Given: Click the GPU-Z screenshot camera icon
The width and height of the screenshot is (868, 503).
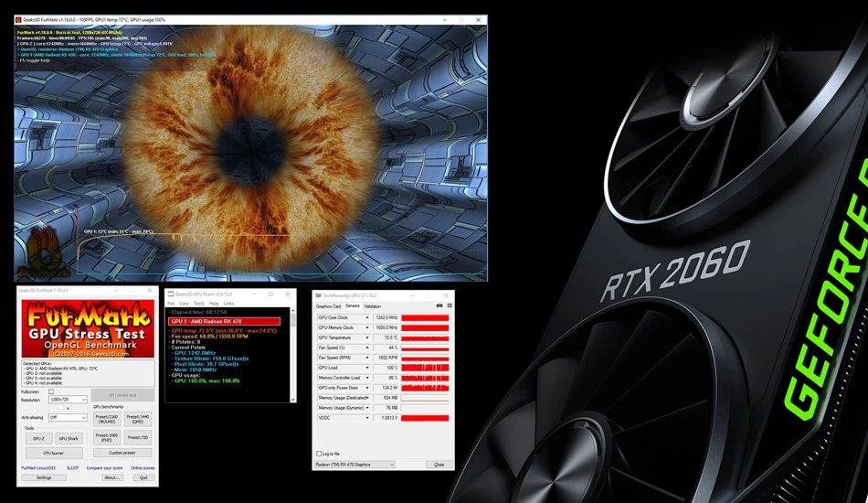Looking at the screenshot, I should coord(439,305).
